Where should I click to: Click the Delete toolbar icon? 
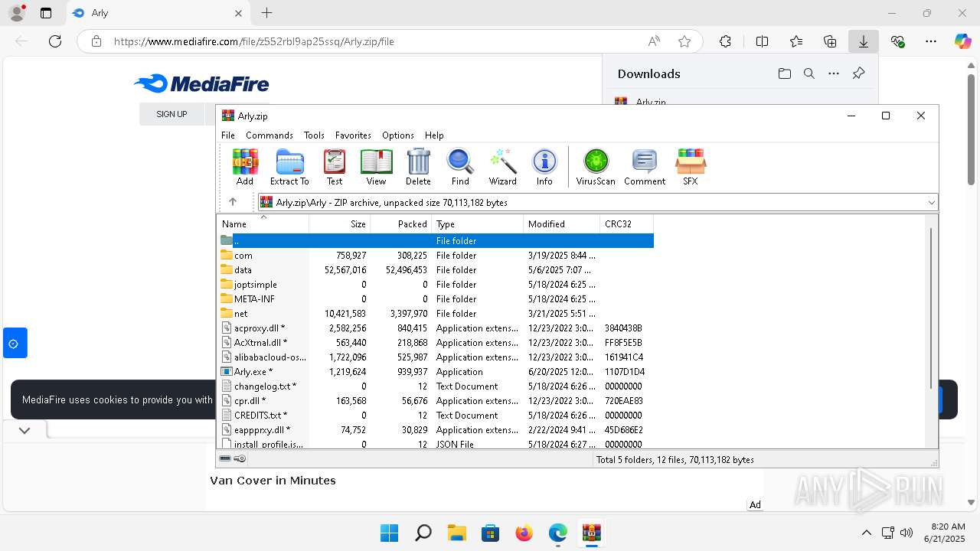(x=418, y=167)
